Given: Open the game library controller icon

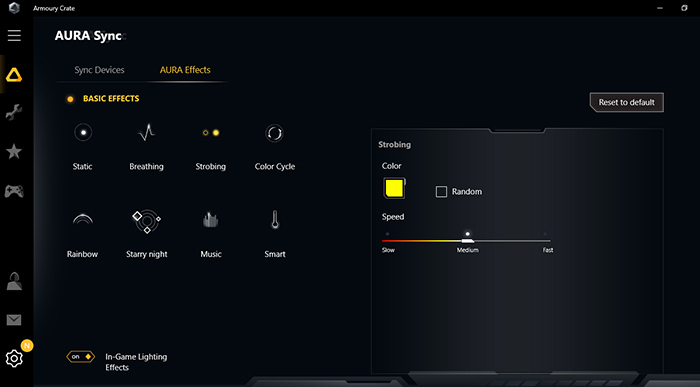Looking at the screenshot, I should click(14, 191).
